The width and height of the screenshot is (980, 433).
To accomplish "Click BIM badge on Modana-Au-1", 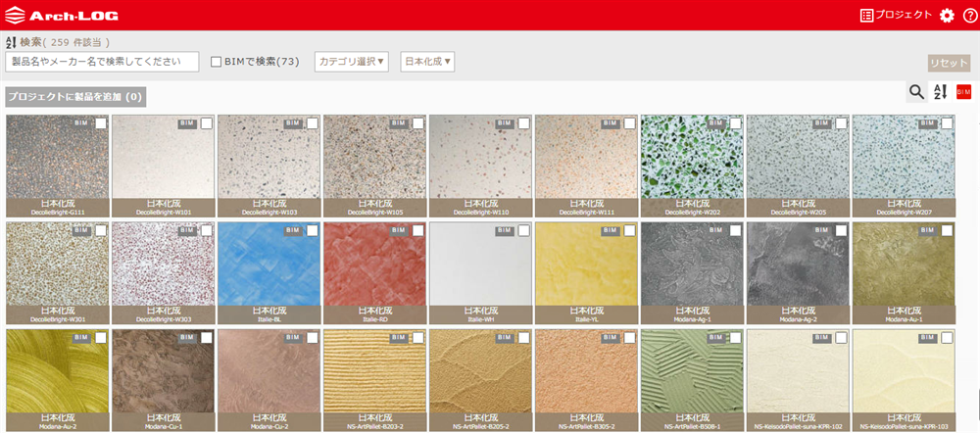I will pos(927,230).
